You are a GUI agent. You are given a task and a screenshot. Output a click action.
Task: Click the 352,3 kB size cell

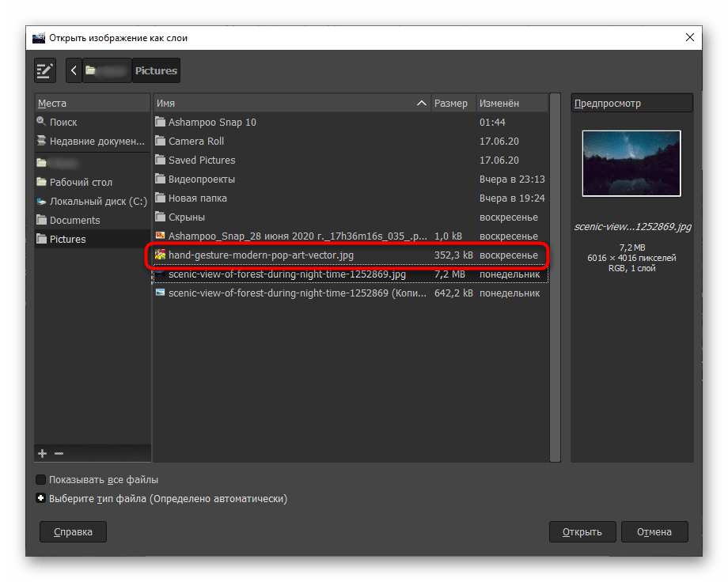453,255
